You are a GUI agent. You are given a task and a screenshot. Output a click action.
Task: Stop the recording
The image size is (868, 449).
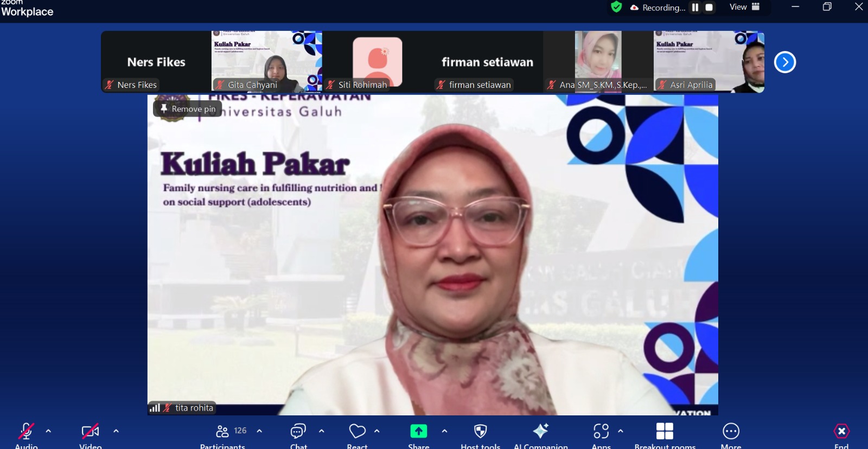[x=709, y=8]
